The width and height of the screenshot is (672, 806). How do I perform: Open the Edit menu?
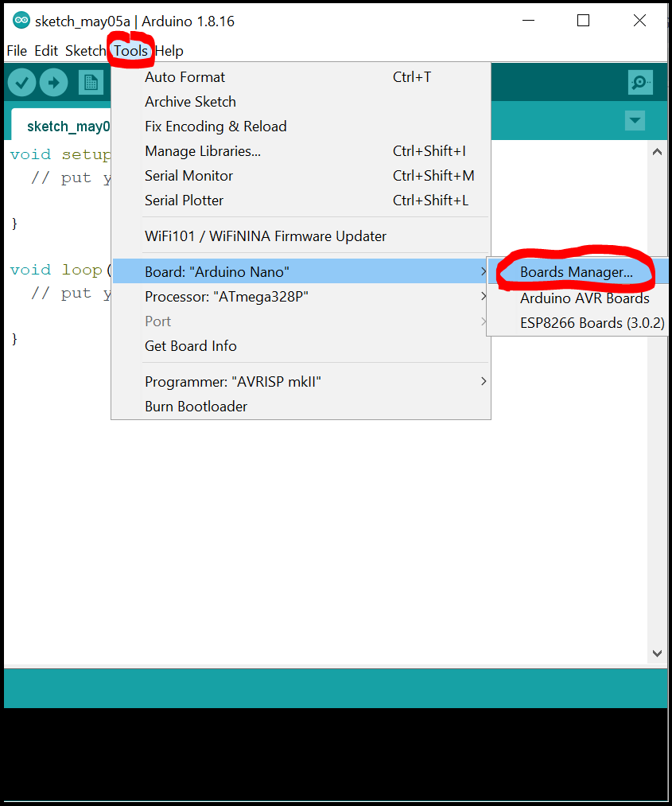pos(46,51)
